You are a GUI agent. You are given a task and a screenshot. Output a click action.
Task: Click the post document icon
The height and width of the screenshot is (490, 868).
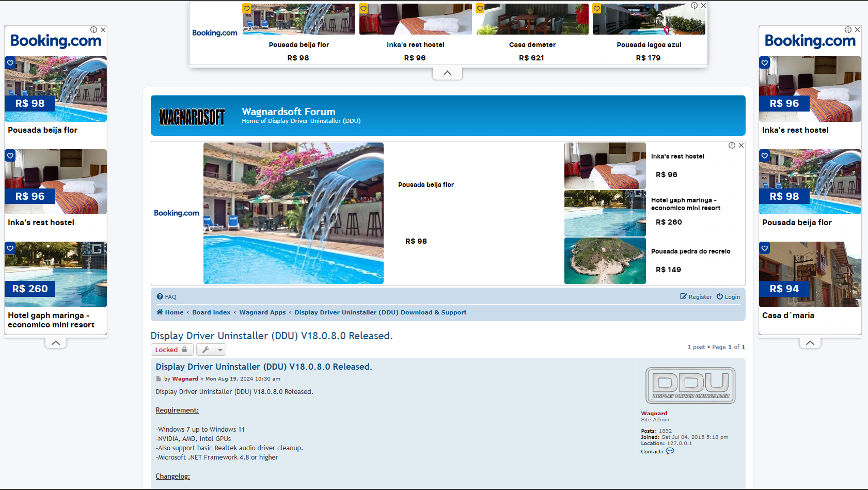(x=159, y=379)
